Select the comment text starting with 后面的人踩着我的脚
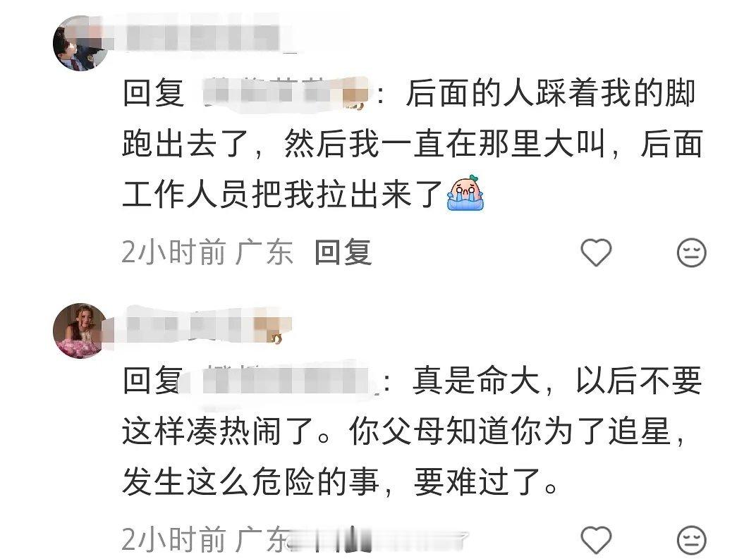 (x=412, y=143)
